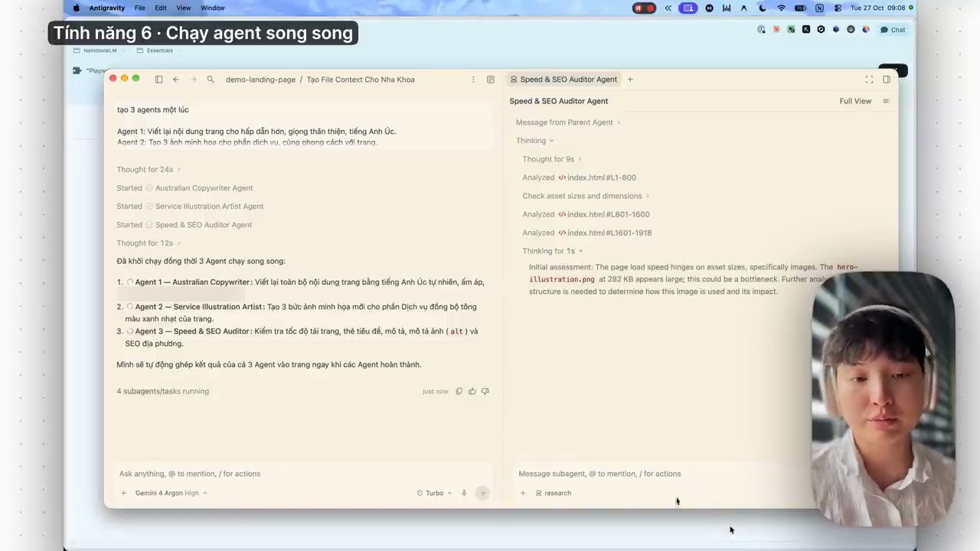Expand 'Message from Parent Agent'
This screenshot has width=980, height=551.
pyautogui.click(x=568, y=122)
